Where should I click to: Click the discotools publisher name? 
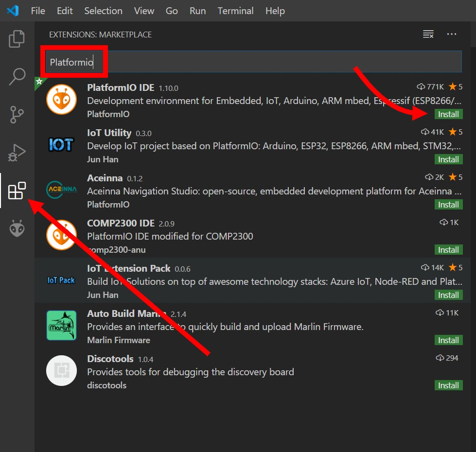coord(106,385)
